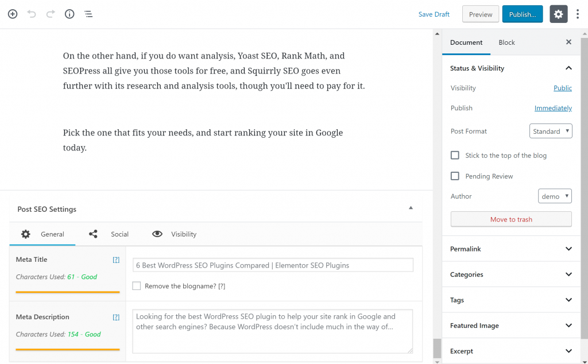Close the settings sidebar with X
Viewport: 588px width, 364px height.
568,42
